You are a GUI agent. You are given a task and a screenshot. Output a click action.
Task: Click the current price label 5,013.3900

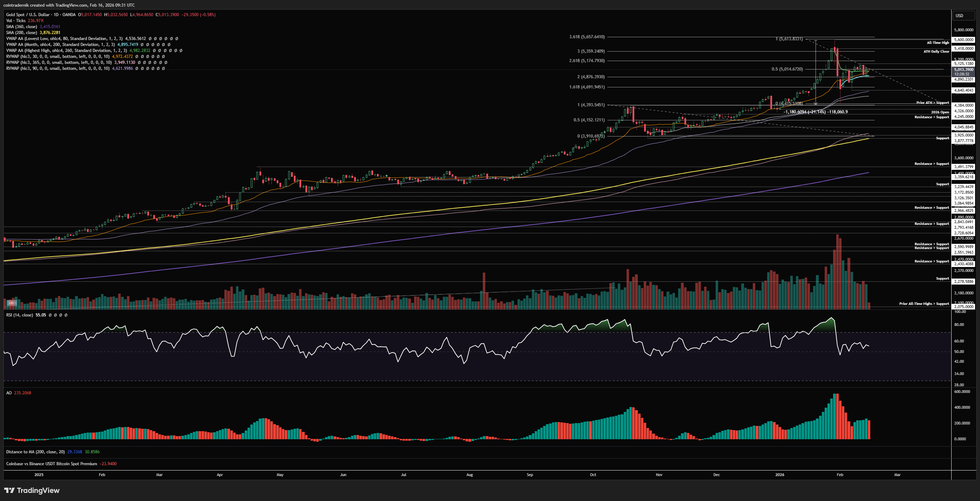coord(964,70)
